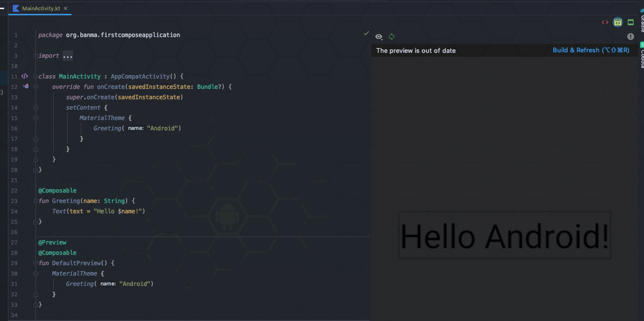Click fold end marker at line 33
This screenshot has width=644, height=321.
(36, 305)
